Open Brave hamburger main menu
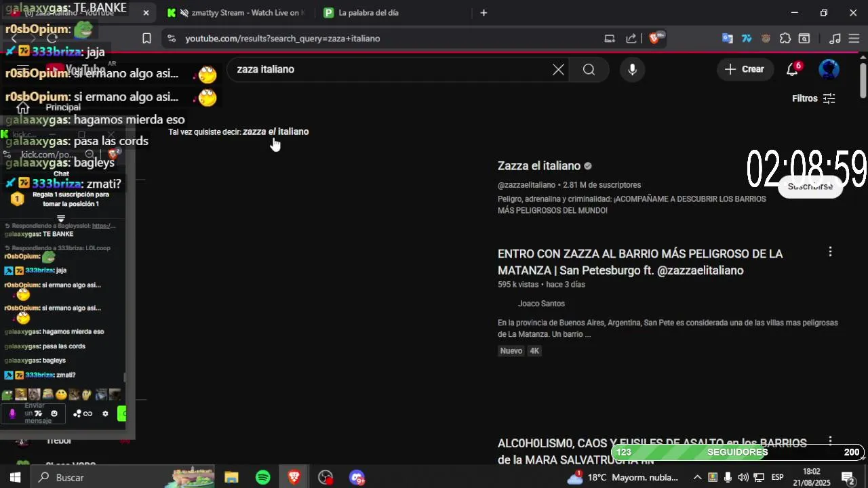Viewport: 868px width, 488px height. [x=854, y=39]
